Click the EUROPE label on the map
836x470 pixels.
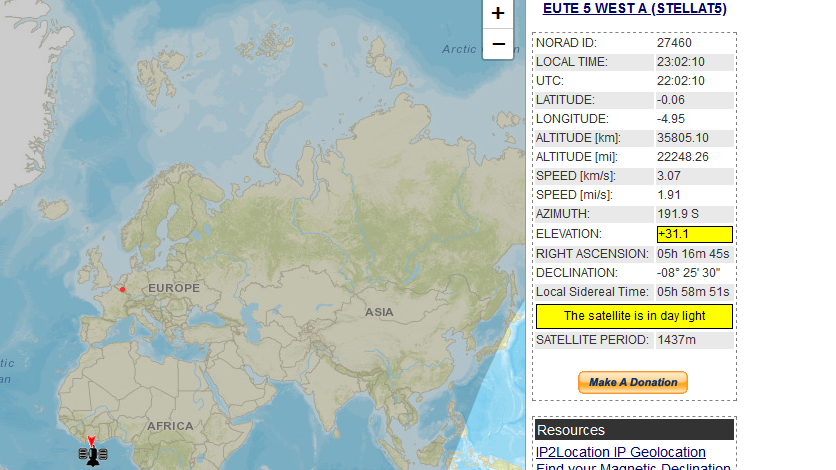(174, 288)
